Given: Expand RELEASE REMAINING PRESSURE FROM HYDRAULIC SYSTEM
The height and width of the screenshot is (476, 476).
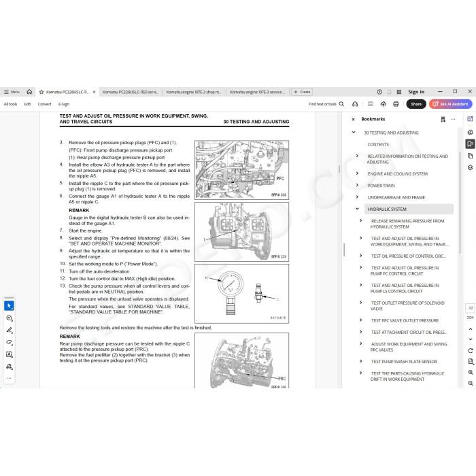Looking at the screenshot, I should coord(361,221).
